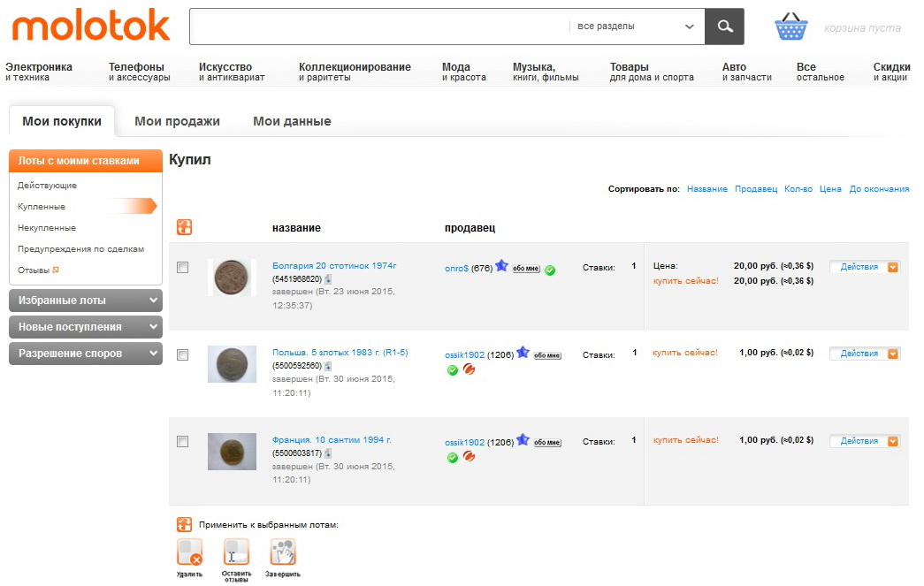Open Электроника и техника category
The height and width of the screenshot is (586, 924).
point(39,72)
